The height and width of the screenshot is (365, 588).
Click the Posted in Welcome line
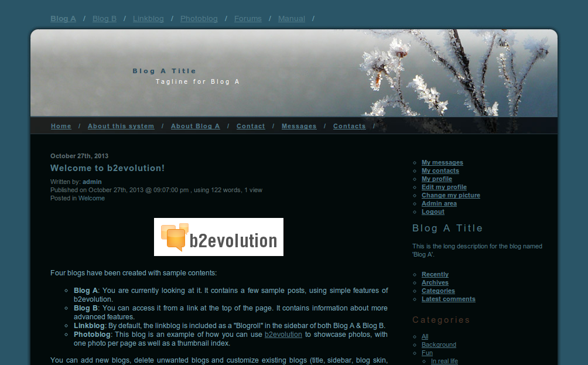point(78,198)
